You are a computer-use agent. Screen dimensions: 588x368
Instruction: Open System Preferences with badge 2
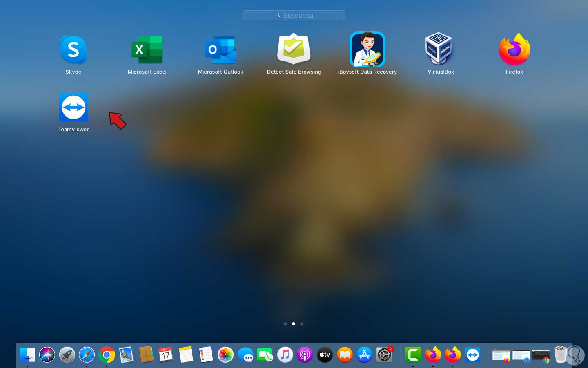click(384, 355)
